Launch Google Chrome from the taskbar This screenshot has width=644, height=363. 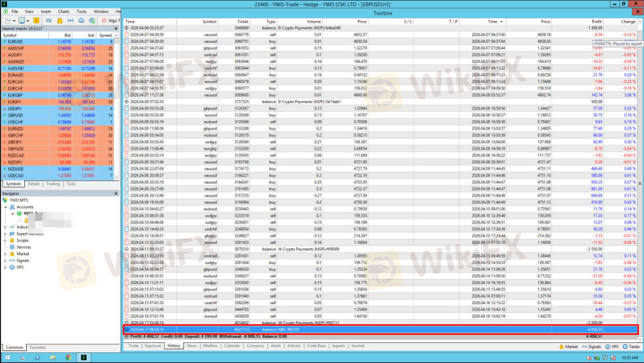(68, 357)
